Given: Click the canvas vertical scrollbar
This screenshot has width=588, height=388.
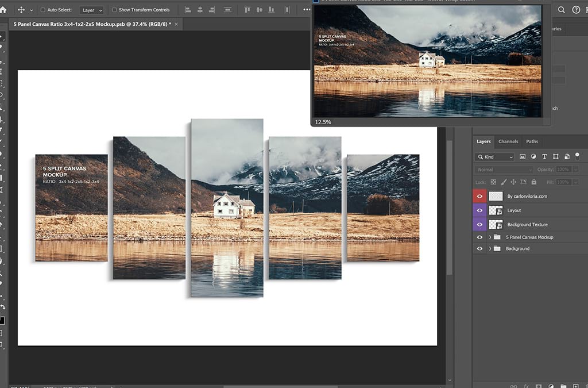Looking at the screenshot, I should coord(449,208).
